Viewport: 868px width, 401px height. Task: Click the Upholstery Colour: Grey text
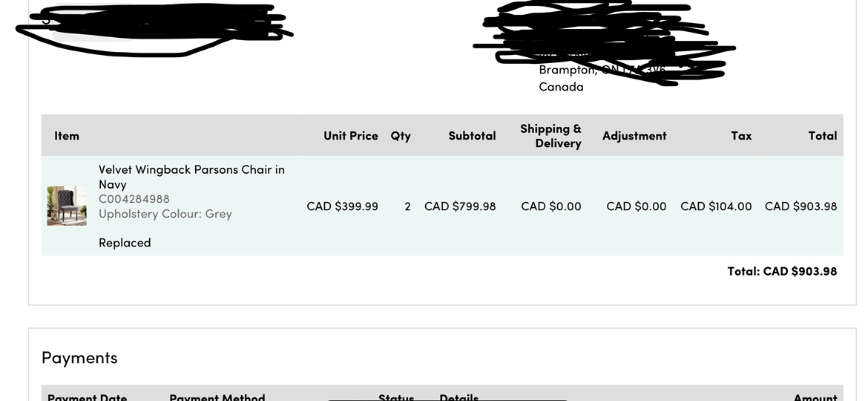click(165, 214)
